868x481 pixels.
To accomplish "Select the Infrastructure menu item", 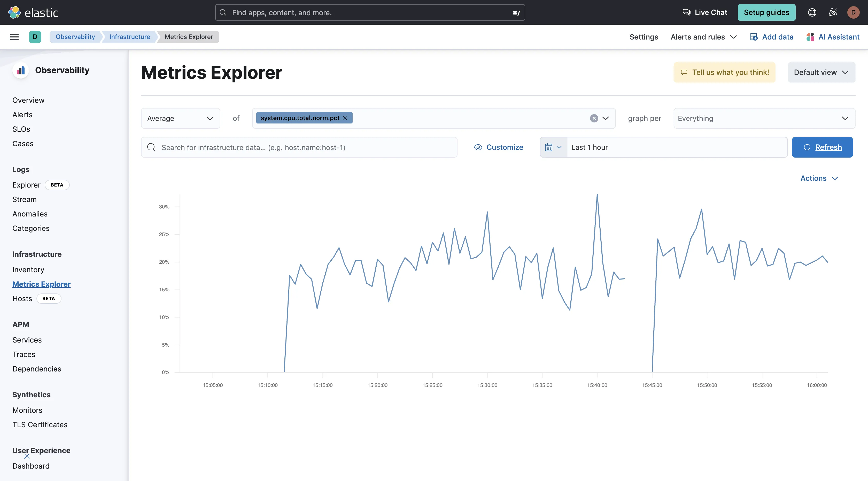I will 37,254.
